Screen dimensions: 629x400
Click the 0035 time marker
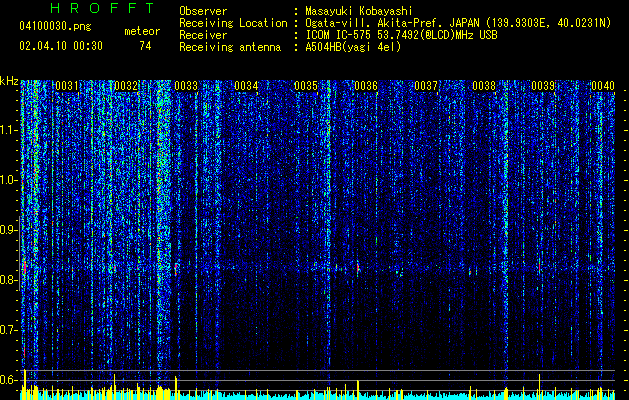[306, 86]
